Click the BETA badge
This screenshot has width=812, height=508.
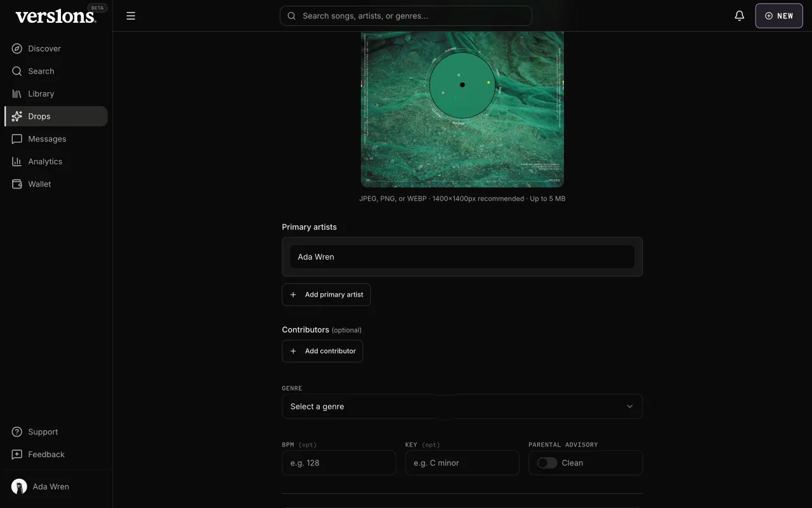click(98, 8)
